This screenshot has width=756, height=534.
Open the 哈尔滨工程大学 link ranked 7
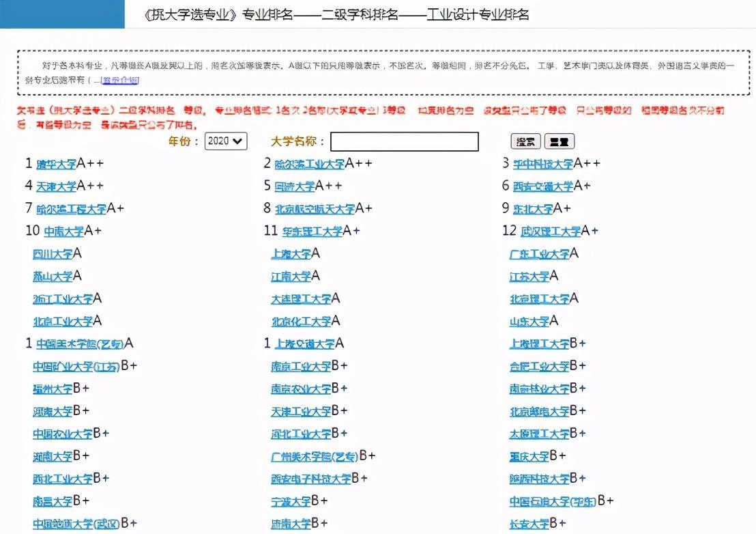click(x=72, y=209)
